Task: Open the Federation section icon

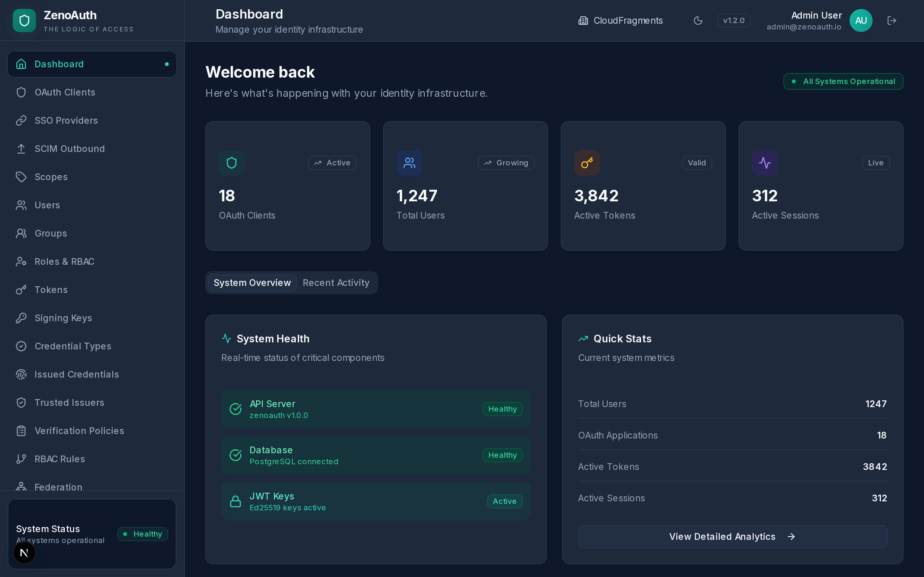Action: coord(21,487)
